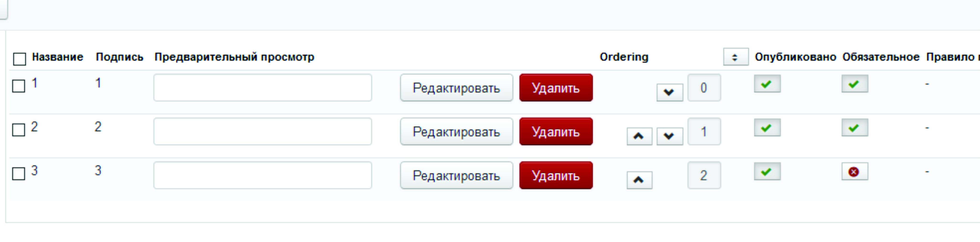Sort by Опубликовано column header
Image resolution: width=980 pixels, height=242 pixels.
click(x=795, y=57)
